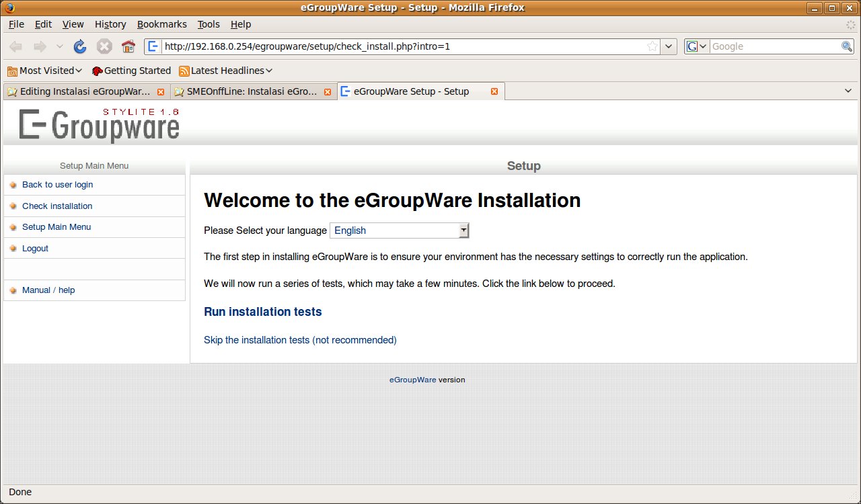Image resolution: width=861 pixels, height=504 pixels.
Task: Click the bookmark star in address bar
Action: click(652, 46)
